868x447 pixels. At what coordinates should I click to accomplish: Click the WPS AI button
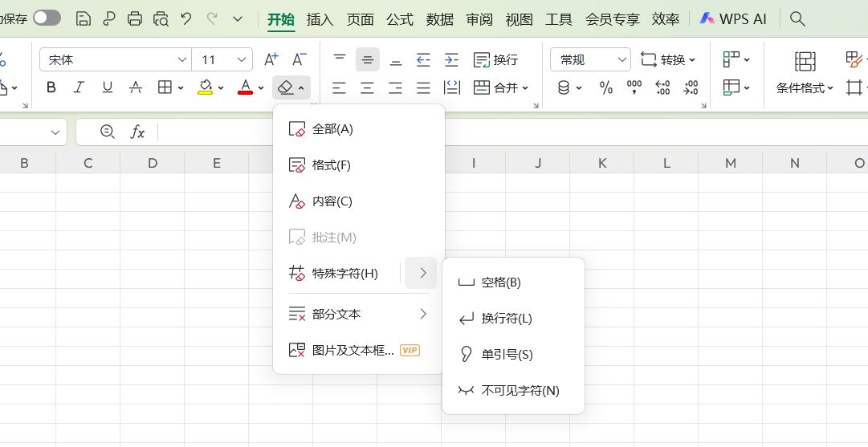click(733, 18)
